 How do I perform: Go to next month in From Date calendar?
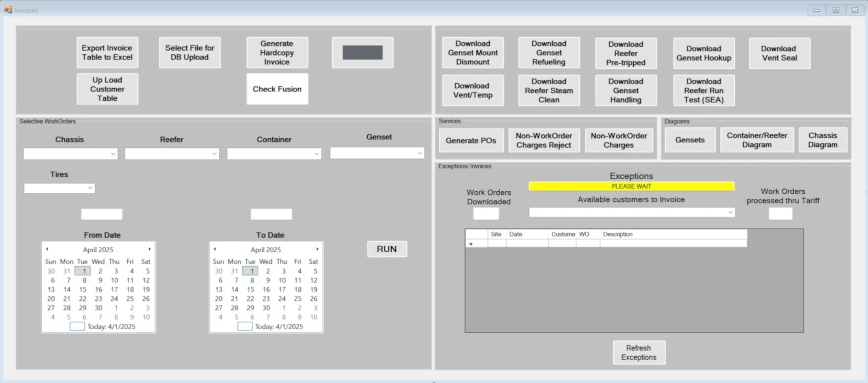(x=150, y=249)
